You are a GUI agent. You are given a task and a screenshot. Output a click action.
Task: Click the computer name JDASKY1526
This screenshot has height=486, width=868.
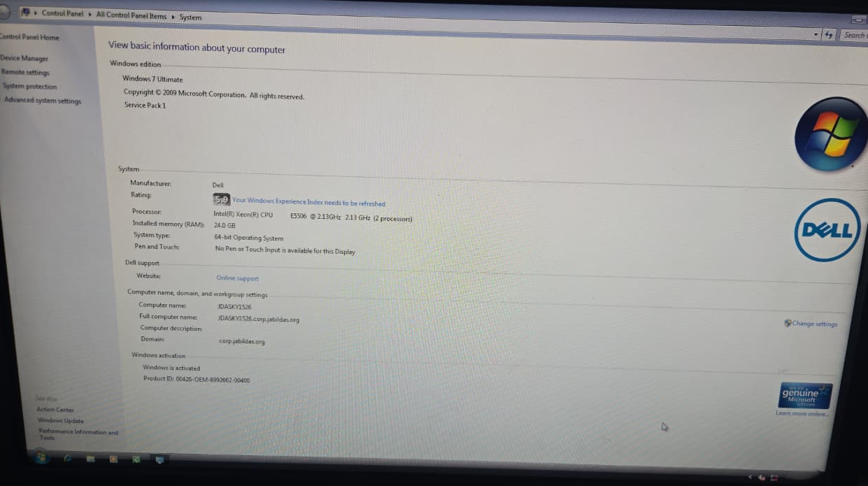234,307
